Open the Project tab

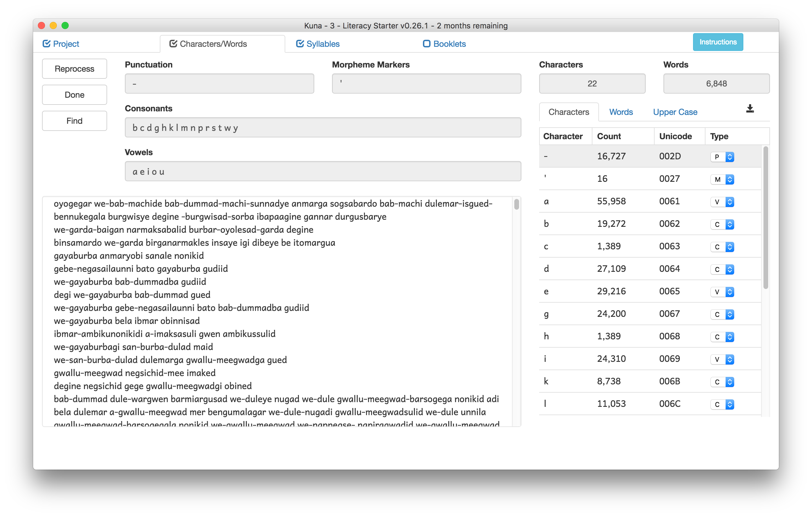[x=61, y=44]
